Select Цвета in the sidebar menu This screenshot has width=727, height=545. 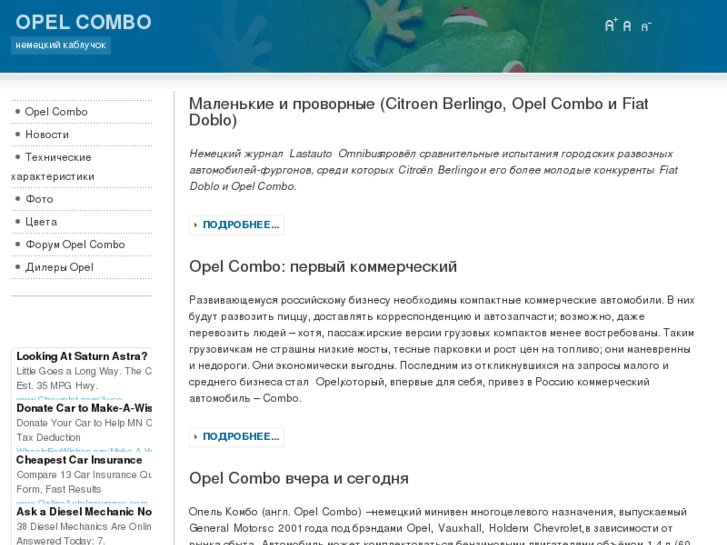(x=41, y=222)
